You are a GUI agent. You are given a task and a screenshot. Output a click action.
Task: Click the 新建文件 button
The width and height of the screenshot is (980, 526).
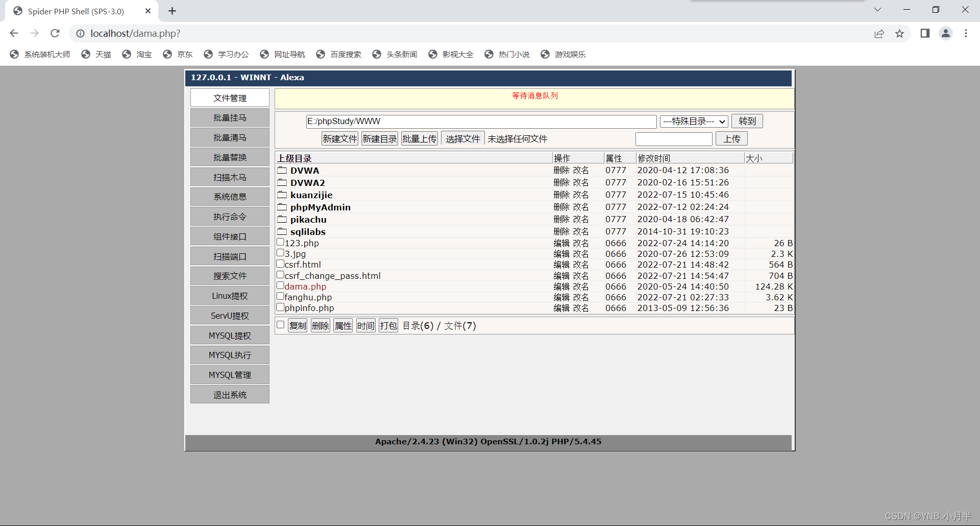pos(340,138)
